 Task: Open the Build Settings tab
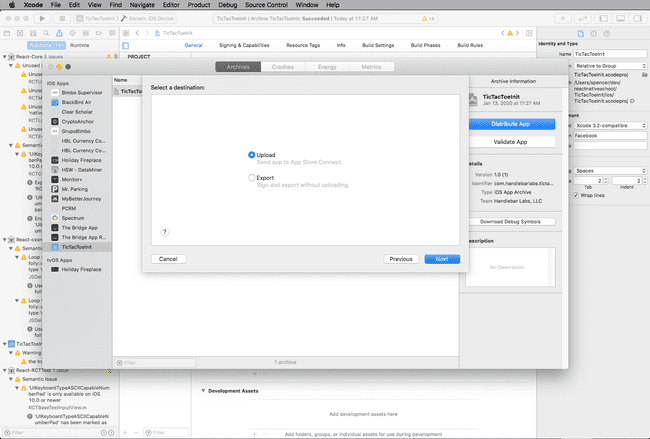pyautogui.click(x=378, y=45)
